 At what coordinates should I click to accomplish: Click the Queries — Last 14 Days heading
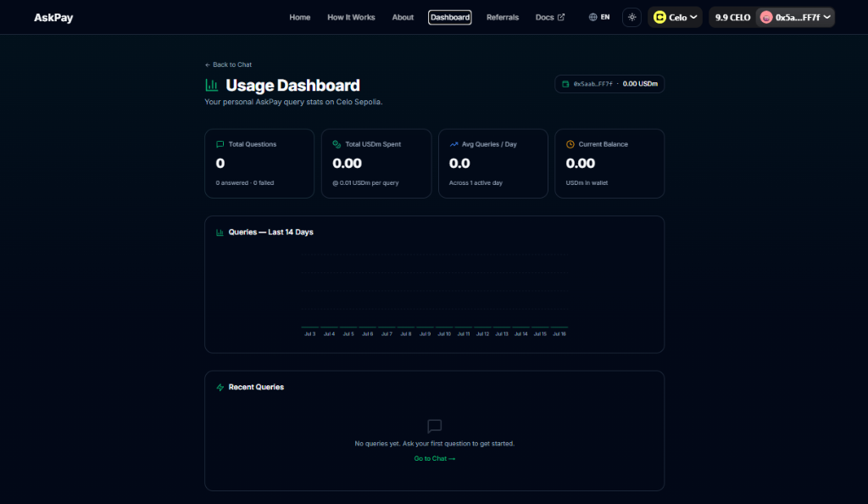click(x=270, y=232)
